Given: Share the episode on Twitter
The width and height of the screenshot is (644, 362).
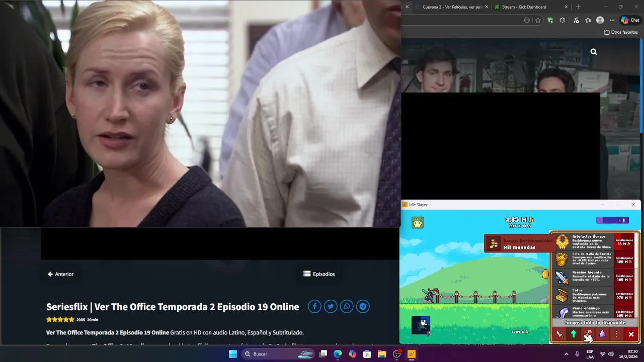Looking at the screenshot, I should 331,306.
